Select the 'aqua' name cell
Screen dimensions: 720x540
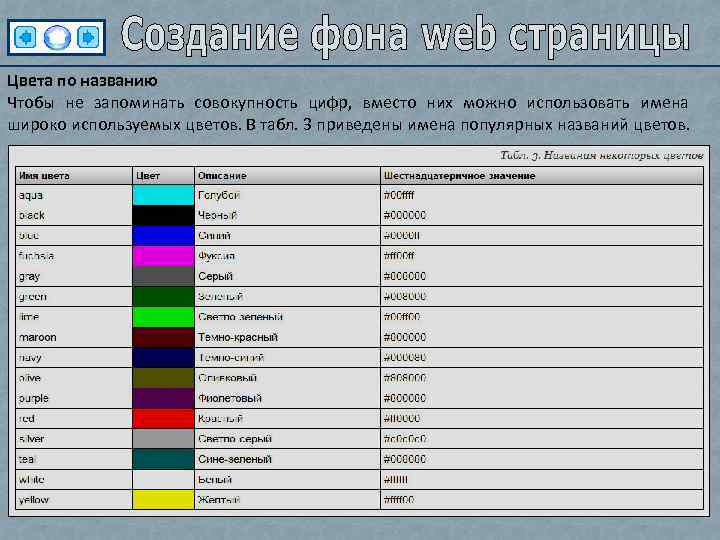74,195
